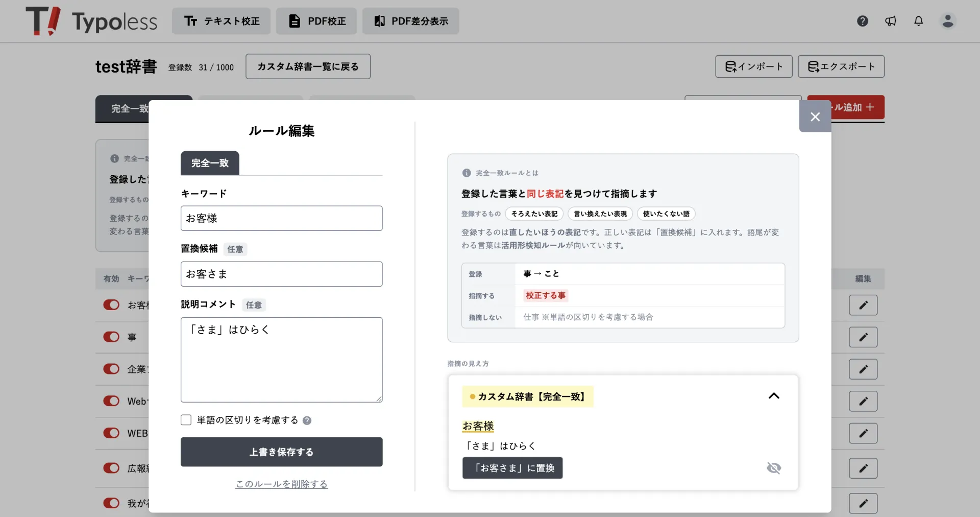Click underlined お客様 in preview card
The image size is (980, 517).
478,426
